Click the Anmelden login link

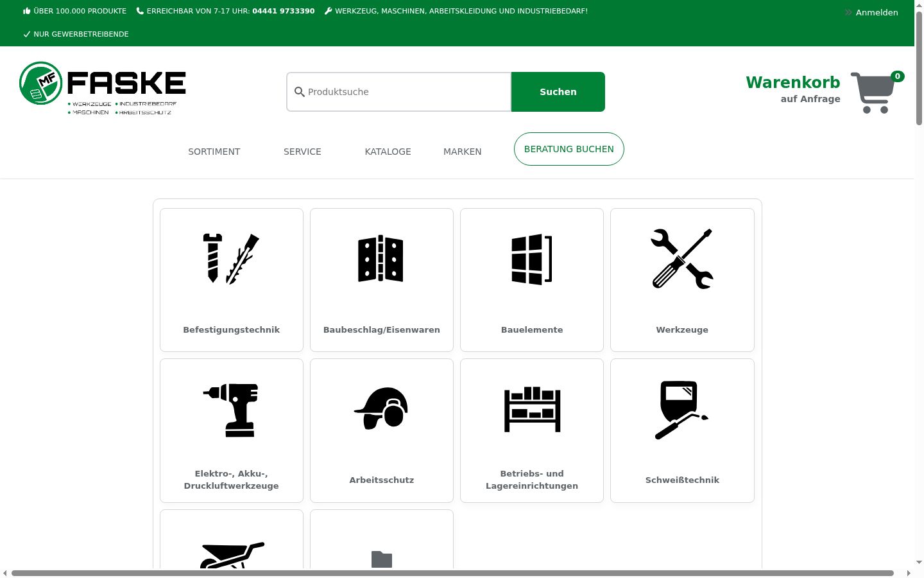coord(877,12)
